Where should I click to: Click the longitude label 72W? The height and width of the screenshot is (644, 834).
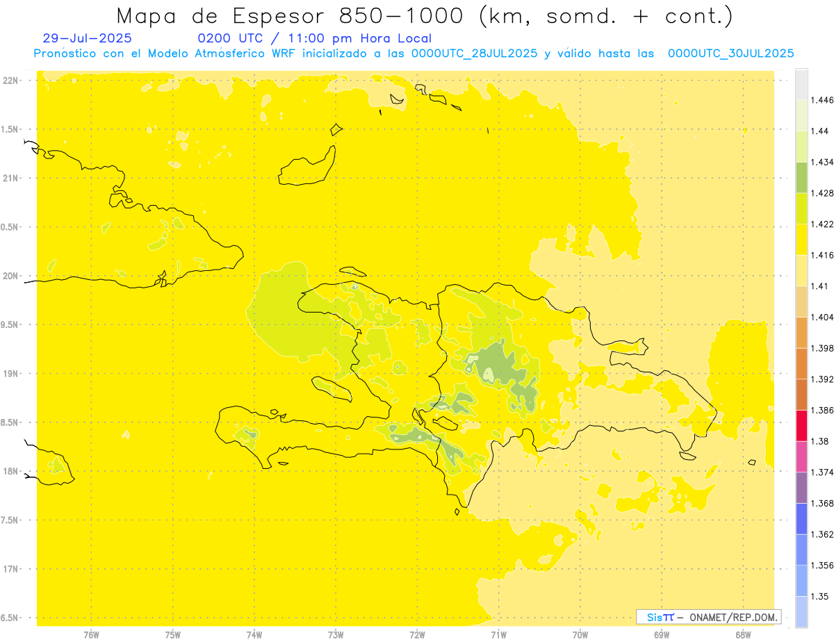(417, 635)
